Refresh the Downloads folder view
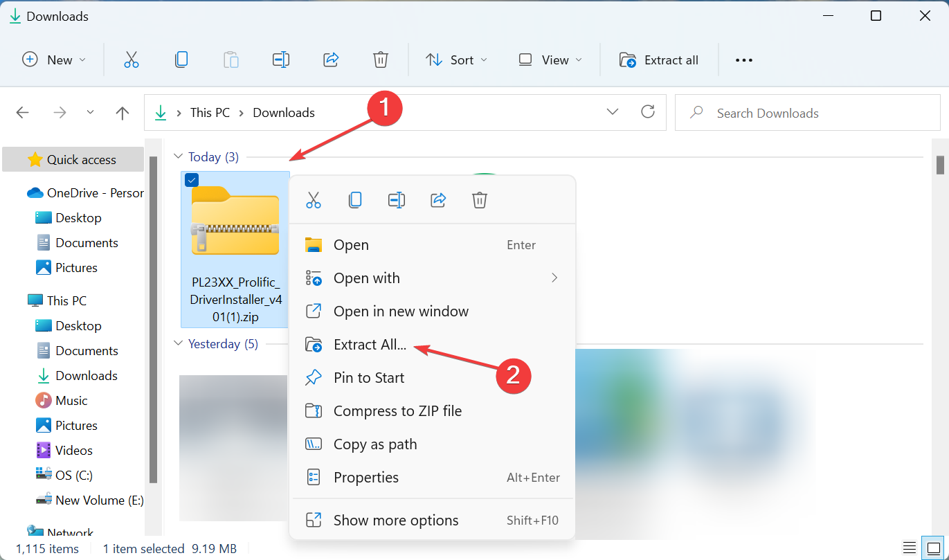Image resolution: width=949 pixels, height=560 pixels. (x=648, y=111)
